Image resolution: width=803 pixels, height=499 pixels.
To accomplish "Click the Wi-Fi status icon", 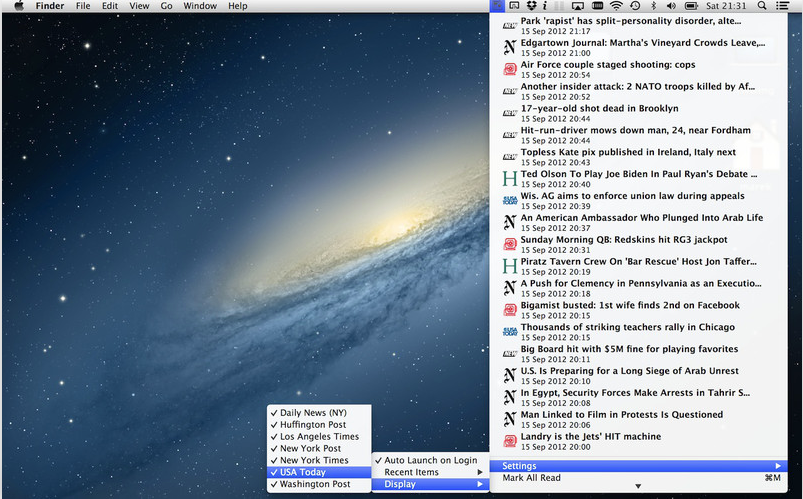I will (x=617, y=6).
